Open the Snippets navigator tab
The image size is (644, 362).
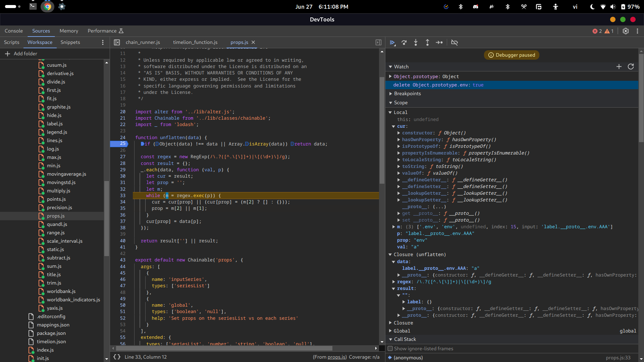click(70, 42)
